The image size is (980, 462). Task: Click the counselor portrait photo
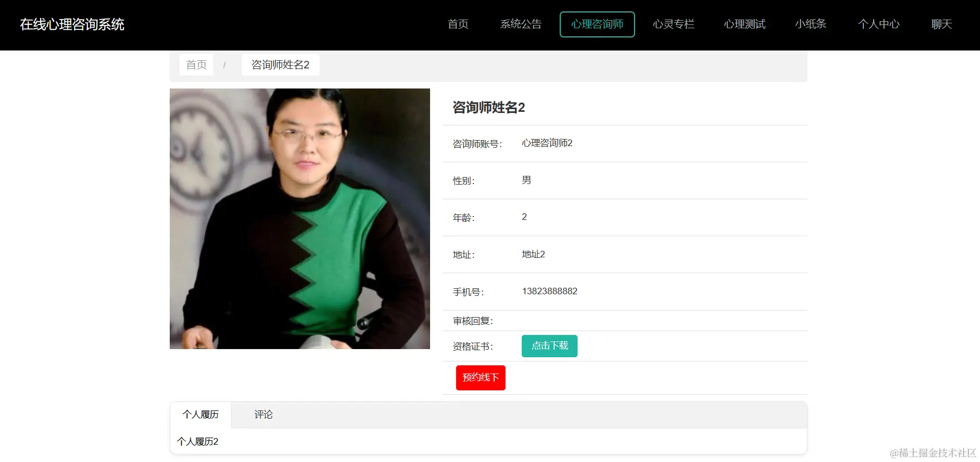(300, 219)
